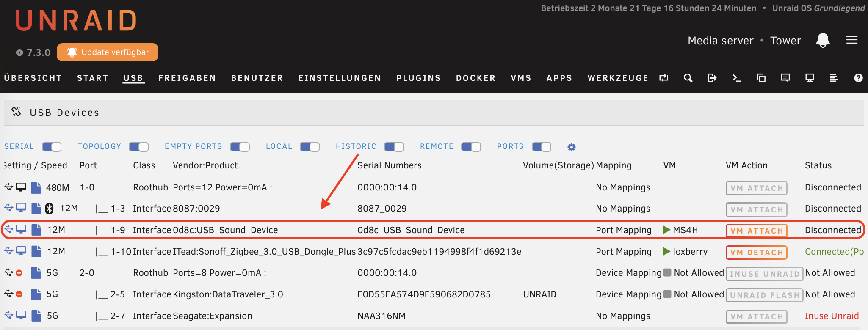Toggle the TOPOLOGY switch
This screenshot has height=330, width=868.
(x=138, y=147)
